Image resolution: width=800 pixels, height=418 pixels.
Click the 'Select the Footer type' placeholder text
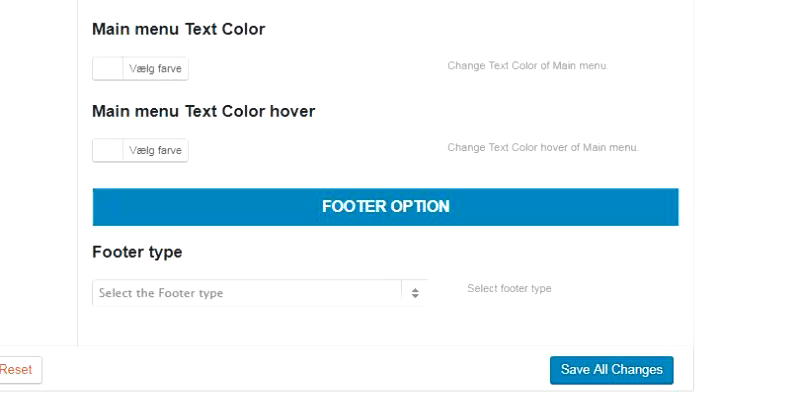[x=161, y=293]
